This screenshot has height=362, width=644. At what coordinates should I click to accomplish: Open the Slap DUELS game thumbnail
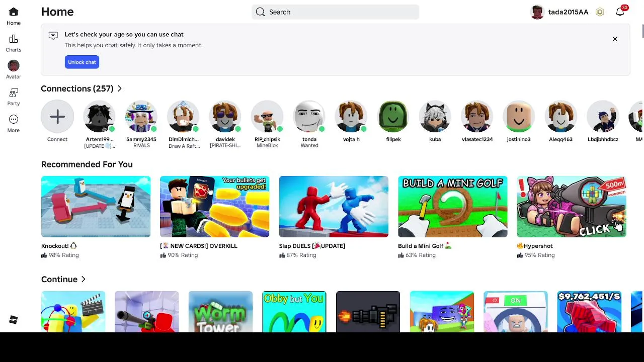[334, 207]
